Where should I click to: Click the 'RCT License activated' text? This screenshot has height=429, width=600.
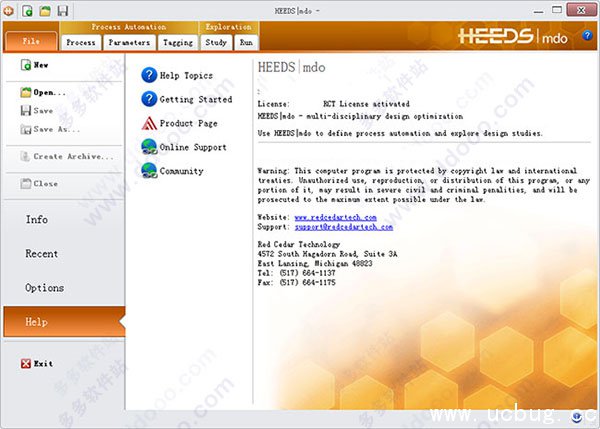point(366,104)
